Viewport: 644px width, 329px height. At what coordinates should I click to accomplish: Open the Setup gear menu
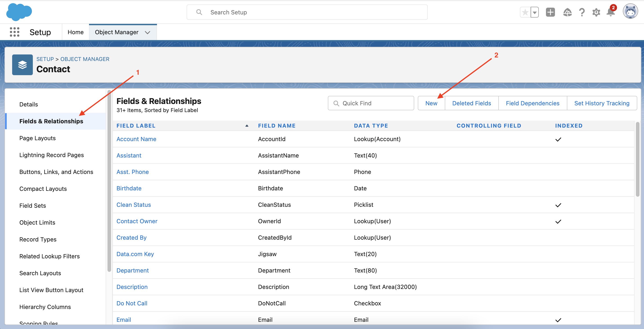(x=596, y=12)
